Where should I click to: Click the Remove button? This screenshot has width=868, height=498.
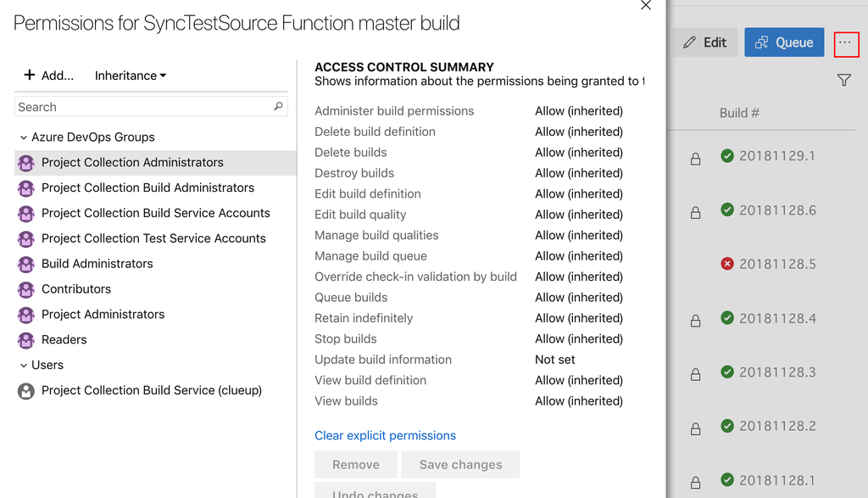pyautogui.click(x=356, y=465)
